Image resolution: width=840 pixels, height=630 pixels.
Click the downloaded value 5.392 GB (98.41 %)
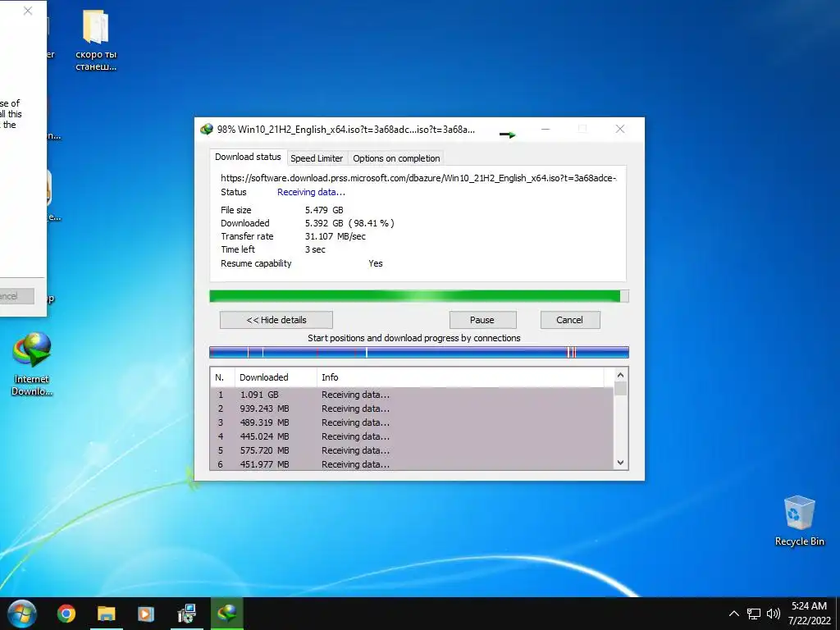[x=349, y=223]
